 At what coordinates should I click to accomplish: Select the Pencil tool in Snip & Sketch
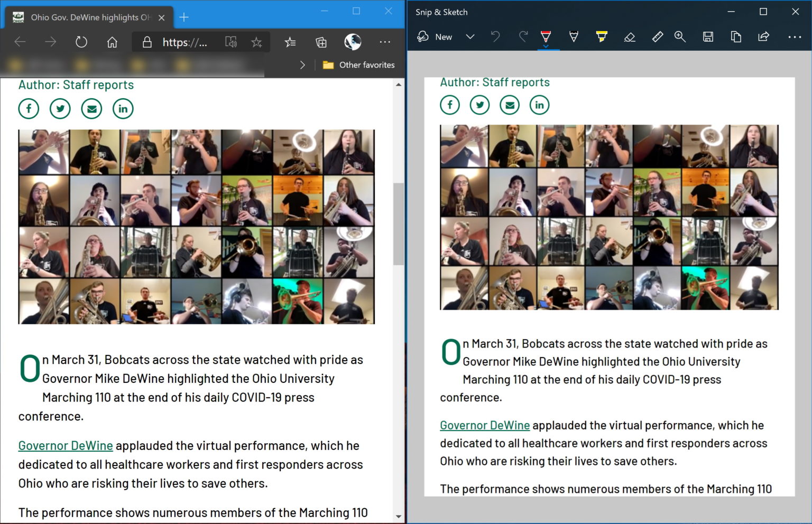pyautogui.click(x=574, y=37)
